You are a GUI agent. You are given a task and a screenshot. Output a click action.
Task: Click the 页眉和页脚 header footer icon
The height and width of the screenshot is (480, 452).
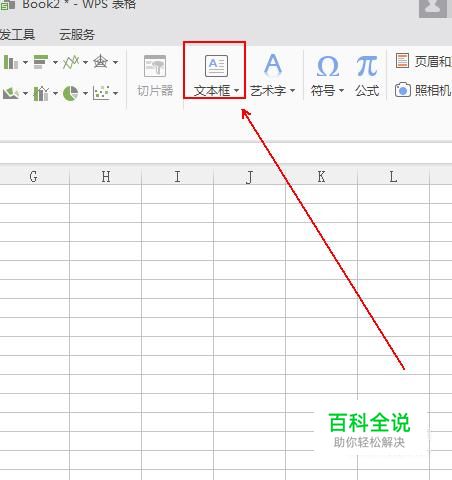pyautogui.click(x=402, y=61)
